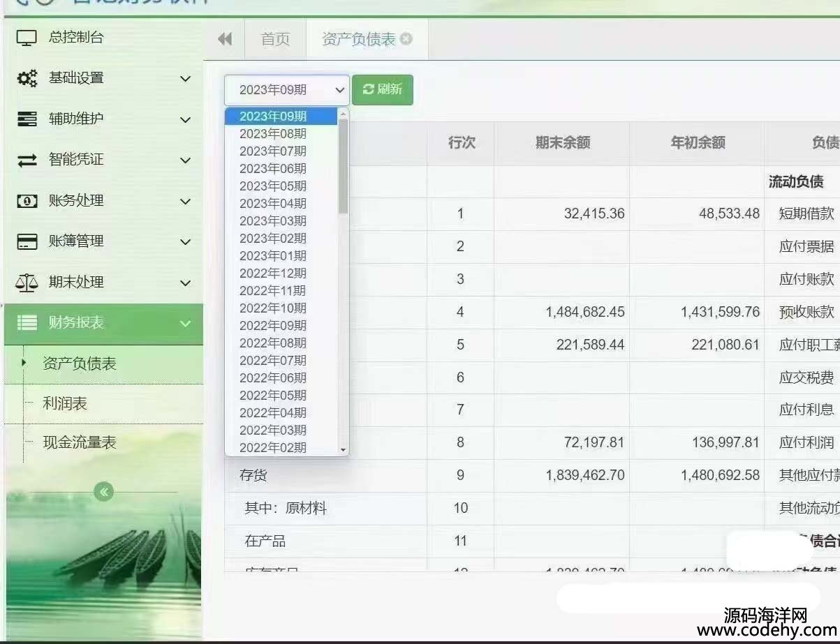Click the 智能凭证 arrows icon
This screenshot has height=644, width=840.
[x=27, y=160]
